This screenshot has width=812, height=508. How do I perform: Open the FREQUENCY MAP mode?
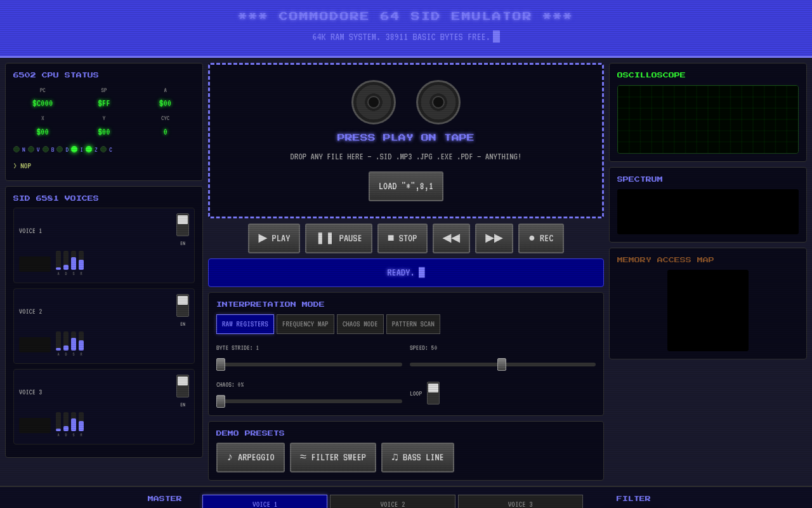(x=305, y=324)
